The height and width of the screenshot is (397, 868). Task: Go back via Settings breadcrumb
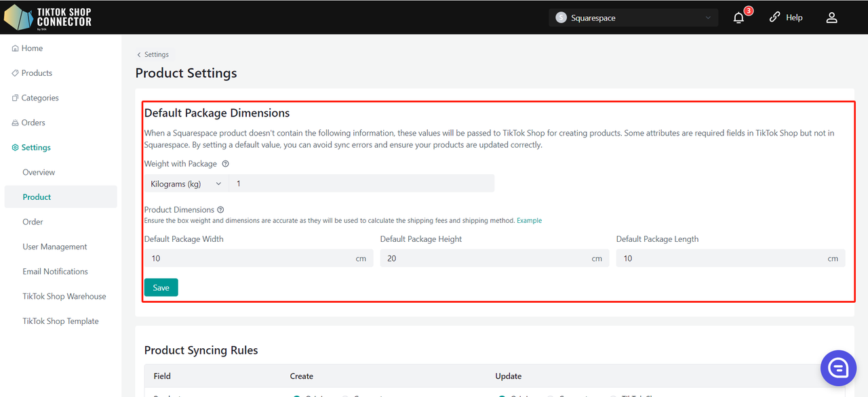click(x=153, y=54)
